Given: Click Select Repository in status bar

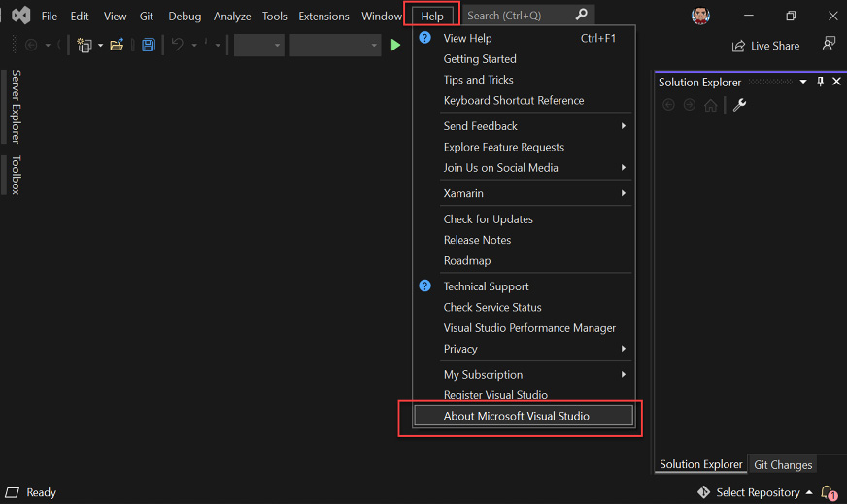Looking at the screenshot, I should tap(758, 492).
